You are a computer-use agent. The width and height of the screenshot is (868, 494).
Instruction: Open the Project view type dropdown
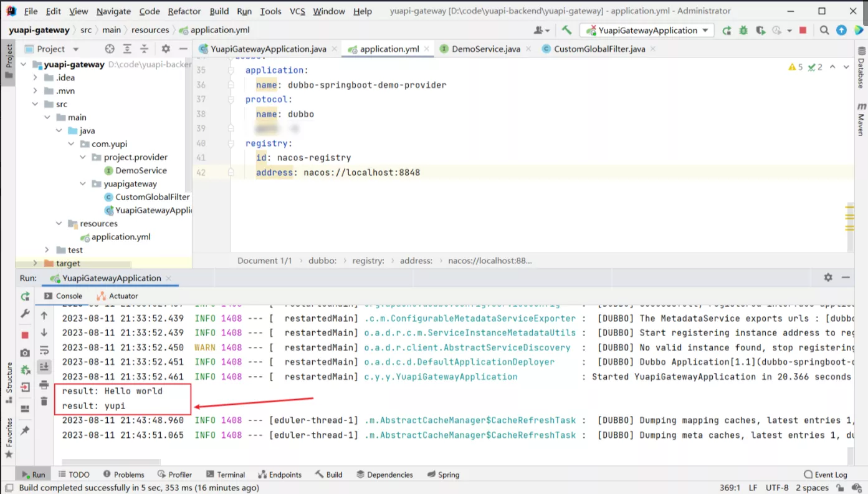pos(76,49)
